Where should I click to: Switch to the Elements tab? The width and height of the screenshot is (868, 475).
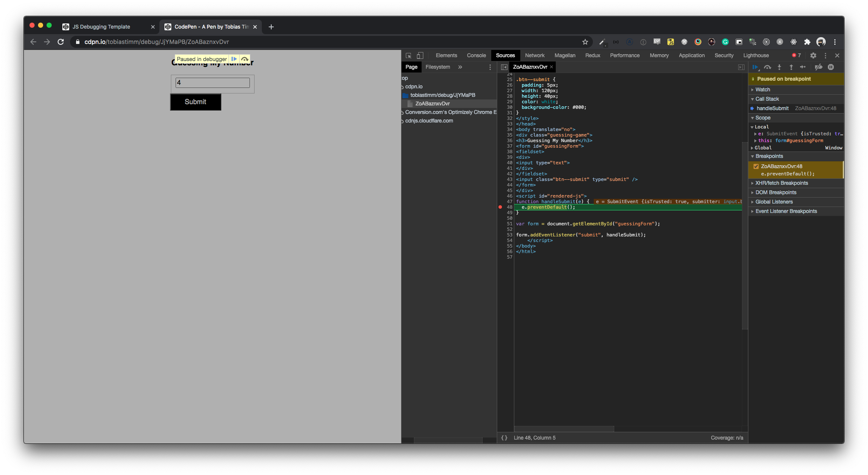pyautogui.click(x=446, y=55)
